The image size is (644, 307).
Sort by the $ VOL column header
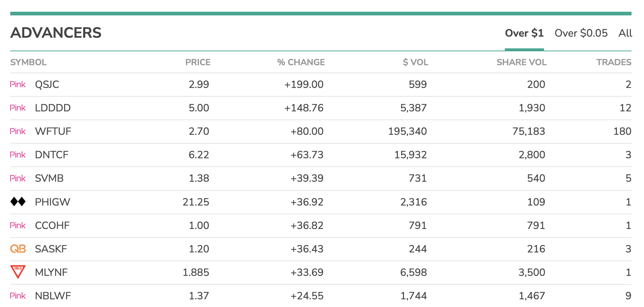[415, 62]
